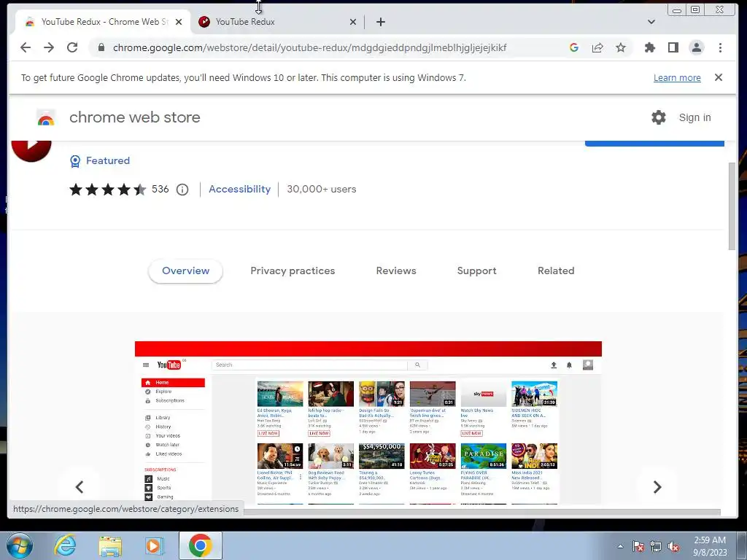Open the Chrome profile avatar
747x560 pixels.
(x=697, y=47)
